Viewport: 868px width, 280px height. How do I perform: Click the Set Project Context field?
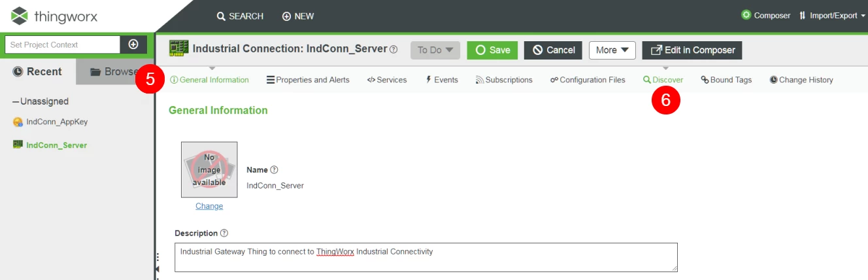(63, 44)
